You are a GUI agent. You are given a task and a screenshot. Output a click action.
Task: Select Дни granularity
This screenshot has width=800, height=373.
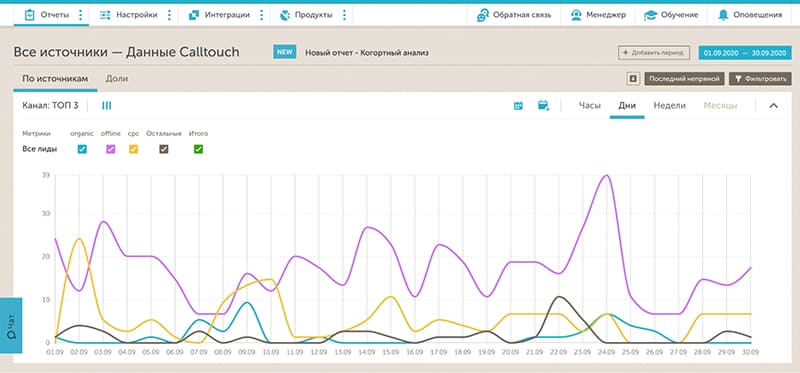[627, 106]
